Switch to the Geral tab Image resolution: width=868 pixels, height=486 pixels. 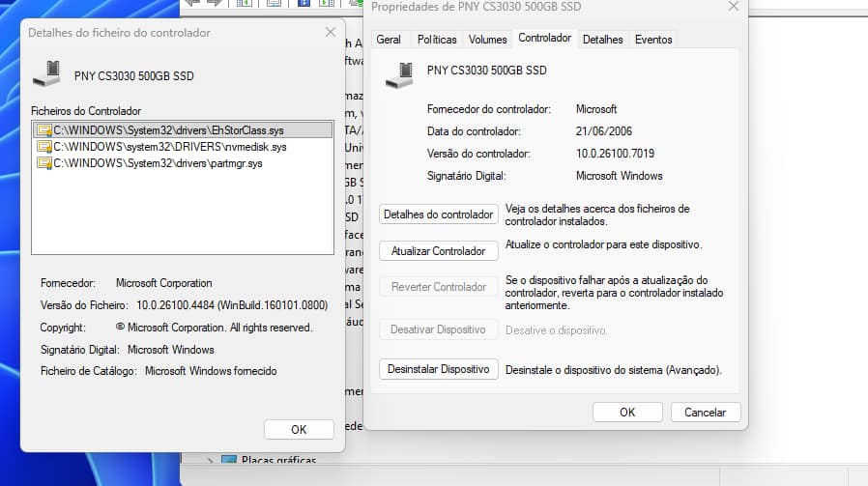click(389, 40)
